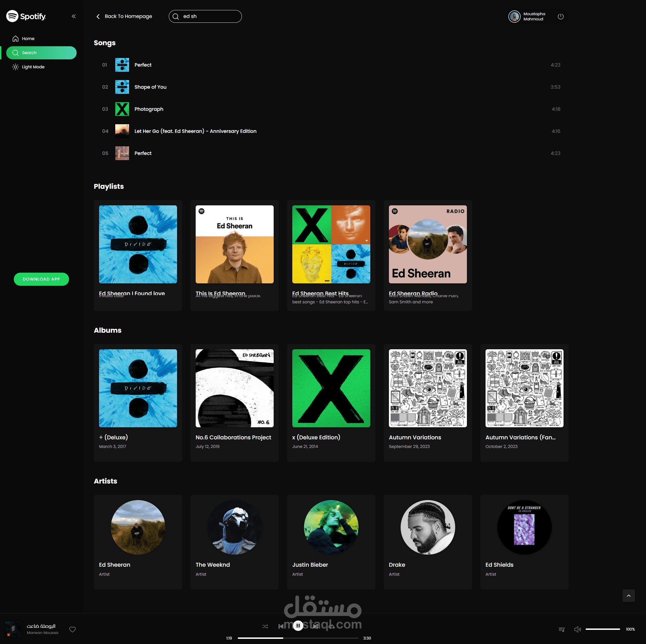Open Ed Sheeran Radio playlist
The width and height of the screenshot is (646, 644).
[x=428, y=255]
